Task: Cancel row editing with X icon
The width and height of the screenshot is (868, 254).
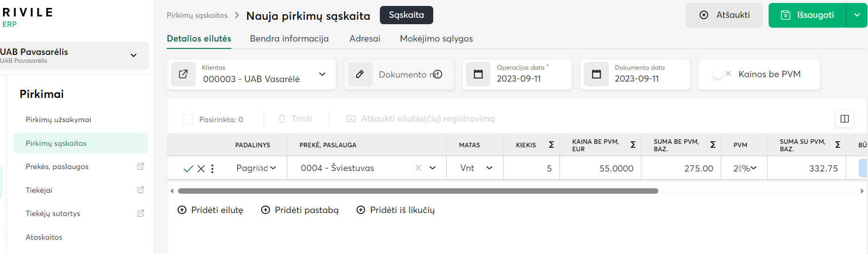Action: (201, 169)
